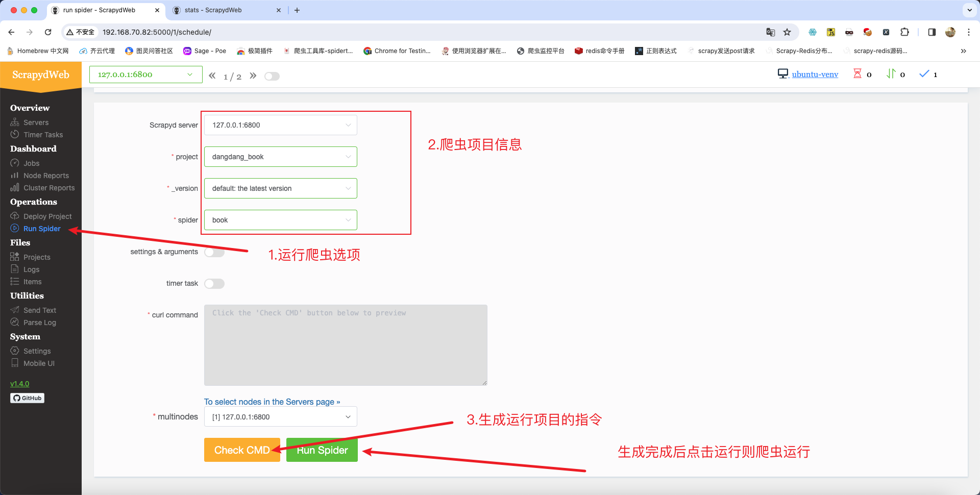
Task: Open 正则表达式 bookmark
Action: (x=656, y=51)
